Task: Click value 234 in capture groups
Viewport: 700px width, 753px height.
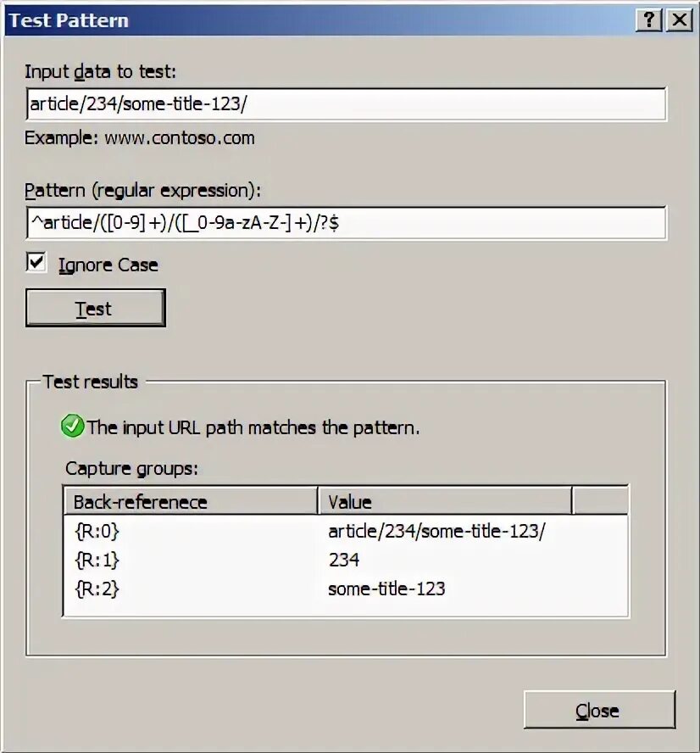Action: coord(344,560)
